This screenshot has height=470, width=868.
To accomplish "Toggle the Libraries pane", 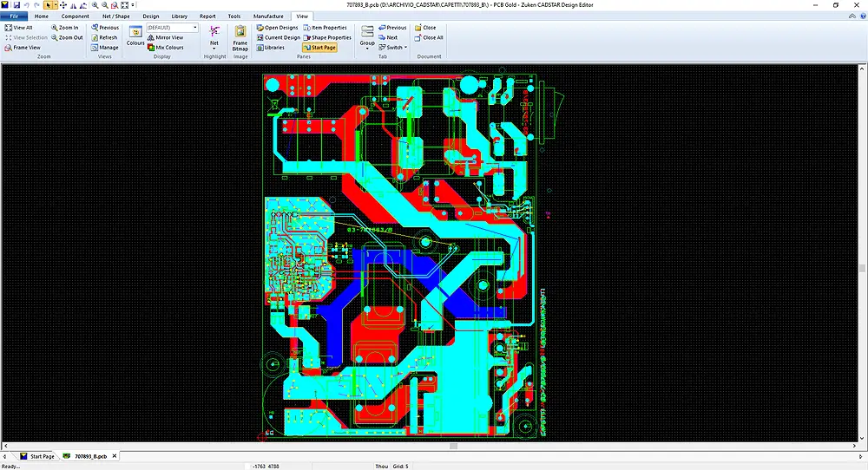I will point(271,48).
